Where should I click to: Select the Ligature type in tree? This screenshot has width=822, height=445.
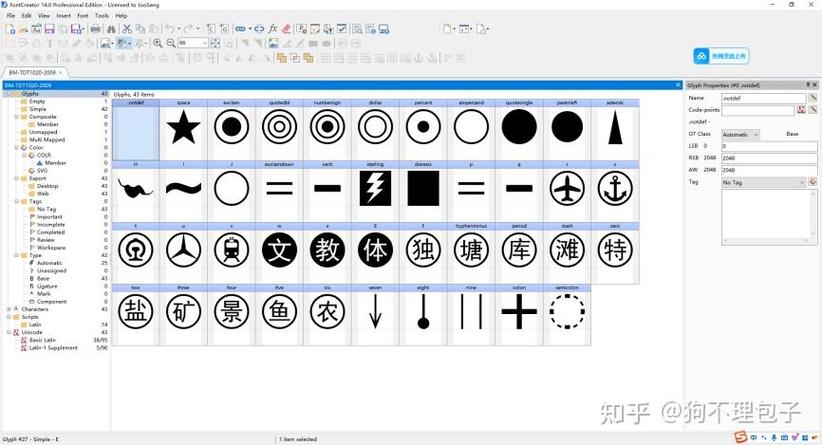pyautogui.click(x=47, y=286)
